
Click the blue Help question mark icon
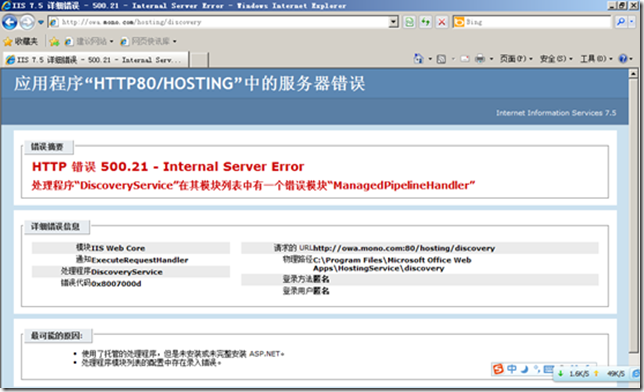[623, 59]
